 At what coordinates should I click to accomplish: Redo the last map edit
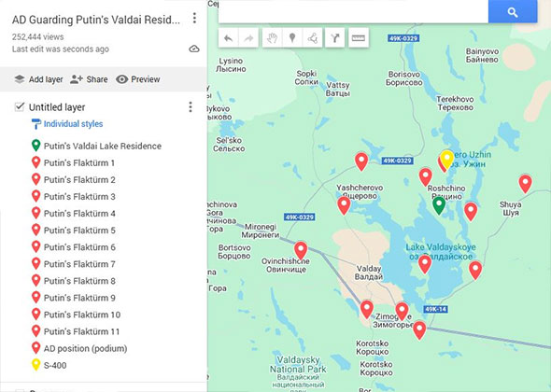248,38
